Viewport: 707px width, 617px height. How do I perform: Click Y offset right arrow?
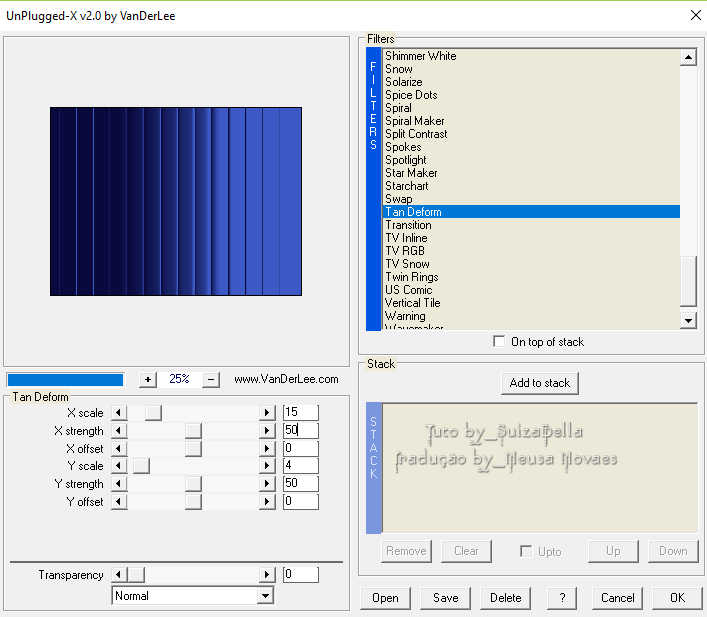(x=267, y=502)
